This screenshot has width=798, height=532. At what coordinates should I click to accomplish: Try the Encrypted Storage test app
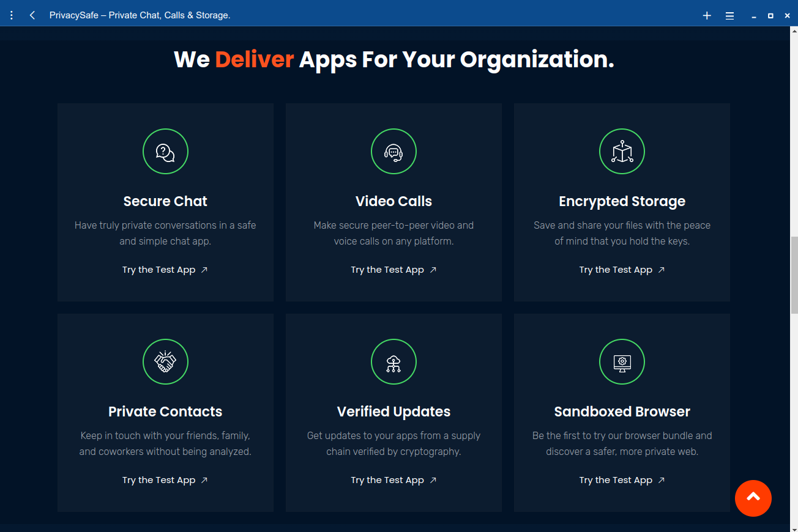point(622,269)
